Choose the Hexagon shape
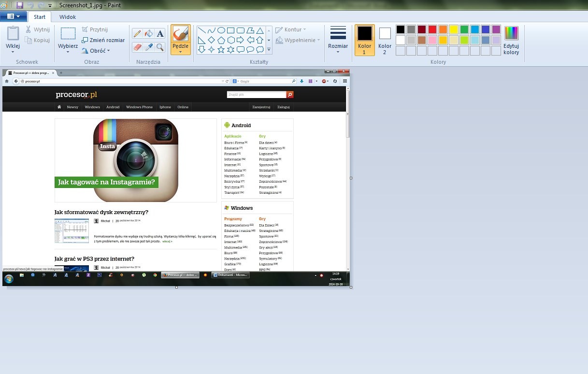 click(x=231, y=40)
